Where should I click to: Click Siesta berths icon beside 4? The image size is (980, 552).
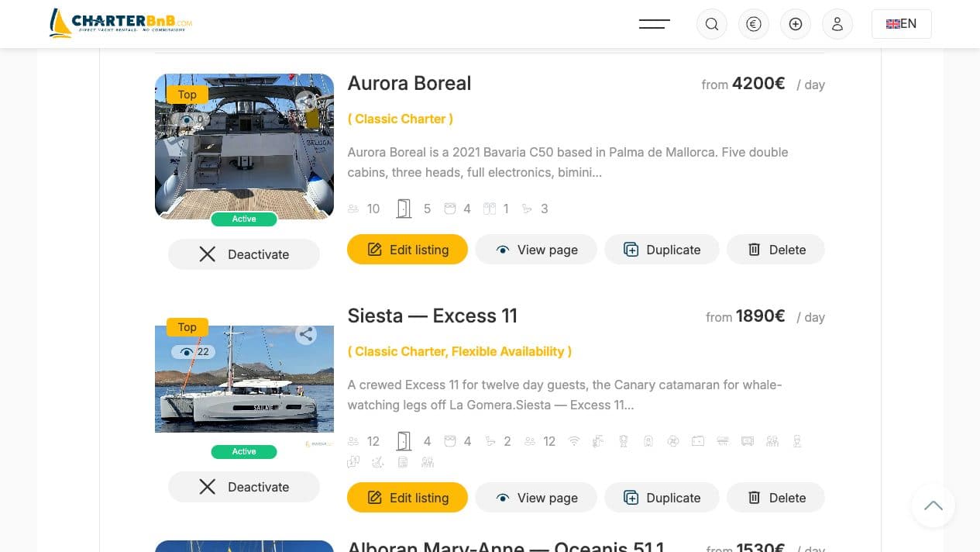450,441
